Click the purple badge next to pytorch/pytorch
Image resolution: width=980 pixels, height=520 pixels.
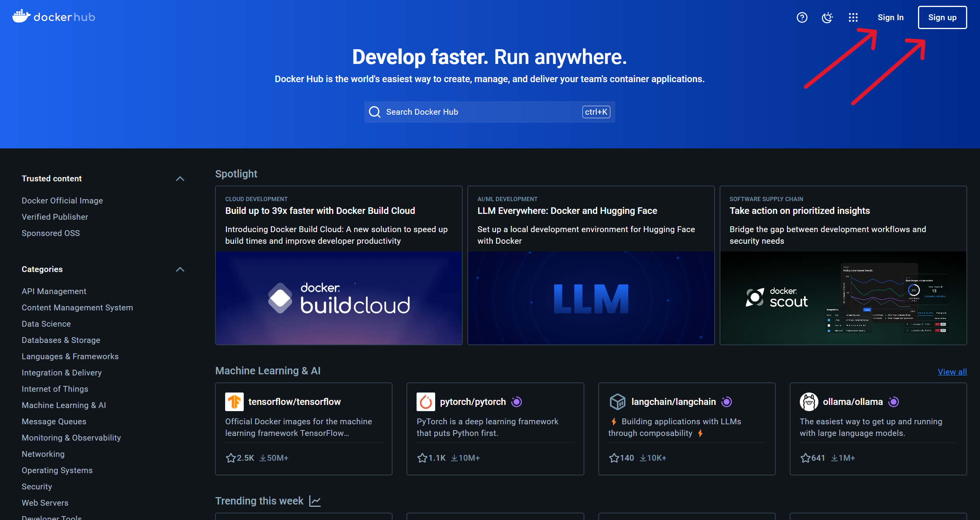(517, 402)
